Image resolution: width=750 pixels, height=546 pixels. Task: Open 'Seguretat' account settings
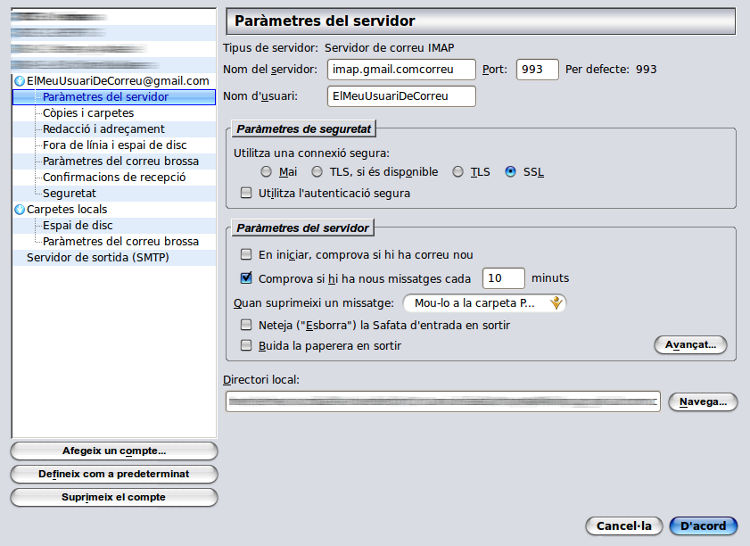click(x=69, y=193)
